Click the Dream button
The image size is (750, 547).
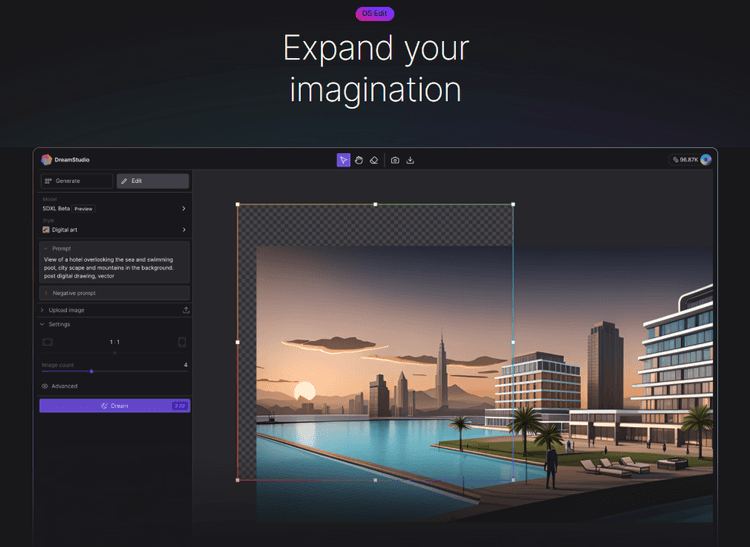coord(114,406)
